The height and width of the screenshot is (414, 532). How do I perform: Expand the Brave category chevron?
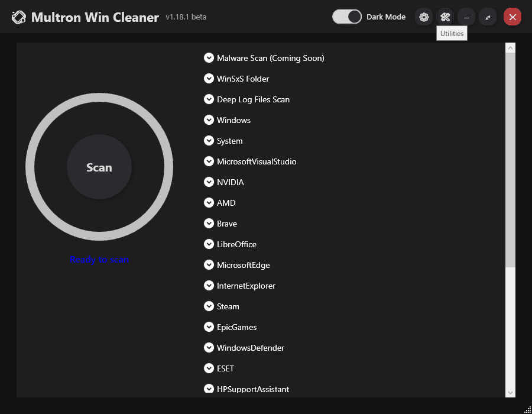pyautogui.click(x=209, y=224)
